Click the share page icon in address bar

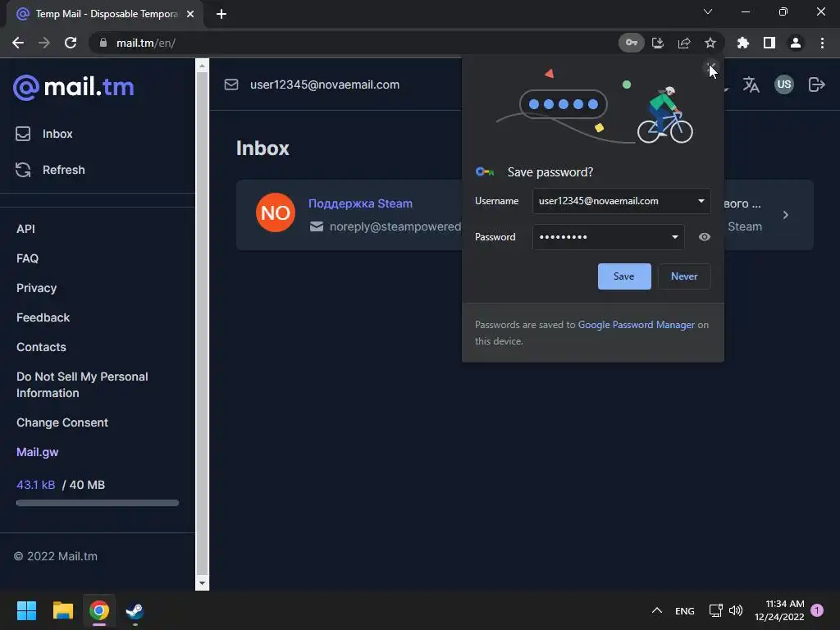[684, 43]
